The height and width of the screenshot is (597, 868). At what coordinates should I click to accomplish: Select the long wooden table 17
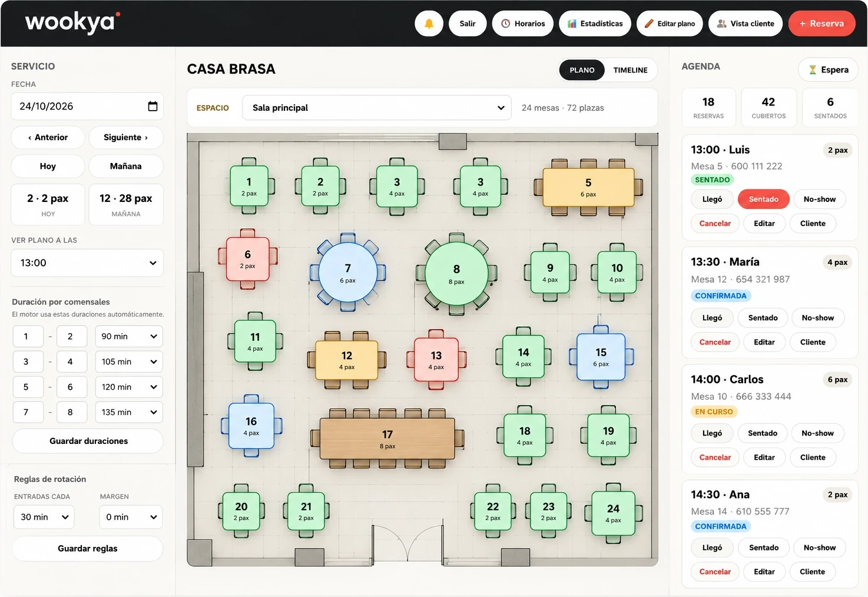[387, 439]
